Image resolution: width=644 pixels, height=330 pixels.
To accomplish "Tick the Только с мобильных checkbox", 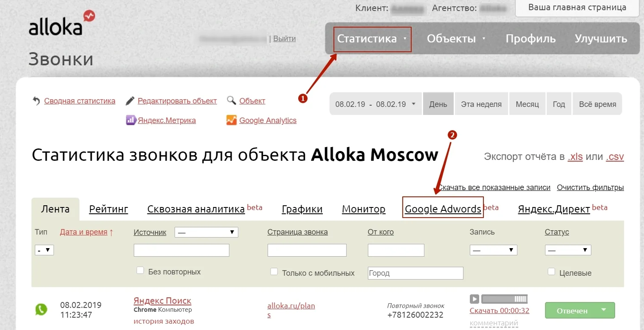I will click(x=274, y=271).
